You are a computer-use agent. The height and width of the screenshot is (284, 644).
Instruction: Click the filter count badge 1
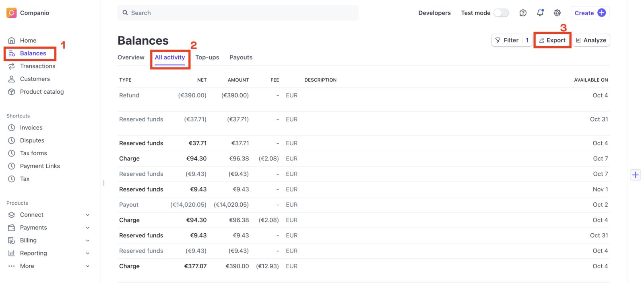tap(527, 40)
